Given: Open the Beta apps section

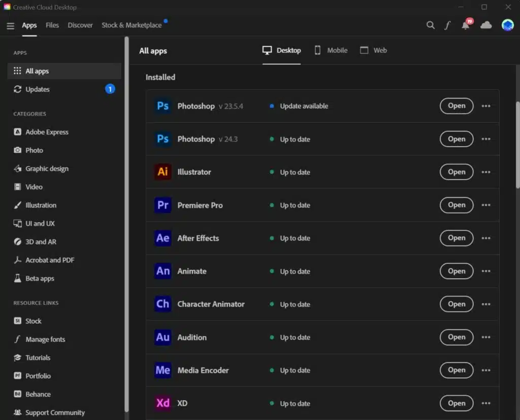Looking at the screenshot, I should 40,278.
